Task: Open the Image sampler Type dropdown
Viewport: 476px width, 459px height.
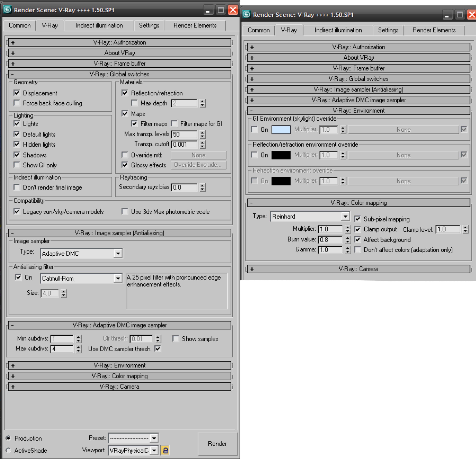Action: tap(118, 253)
